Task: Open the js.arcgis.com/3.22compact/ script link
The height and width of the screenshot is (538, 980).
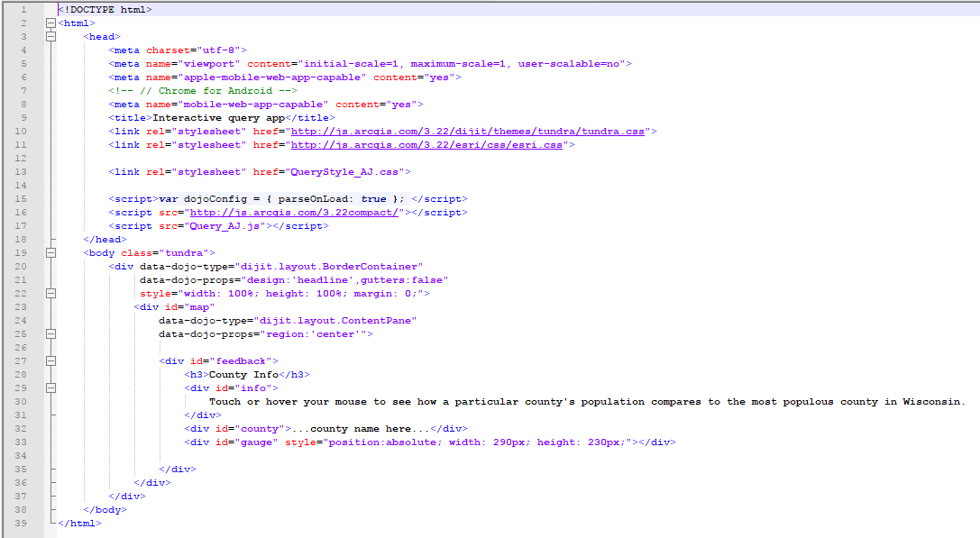Action: (x=294, y=213)
